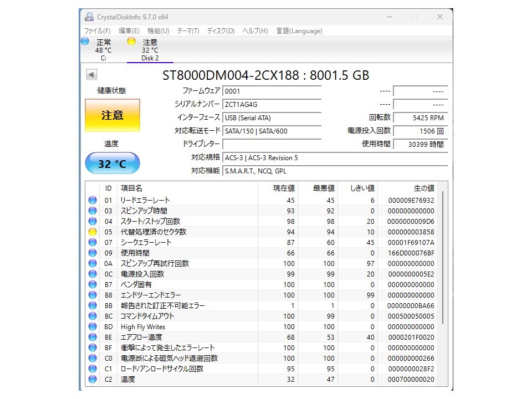Click the power-on count field 1506 回
The image size is (532, 399).
point(421,131)
